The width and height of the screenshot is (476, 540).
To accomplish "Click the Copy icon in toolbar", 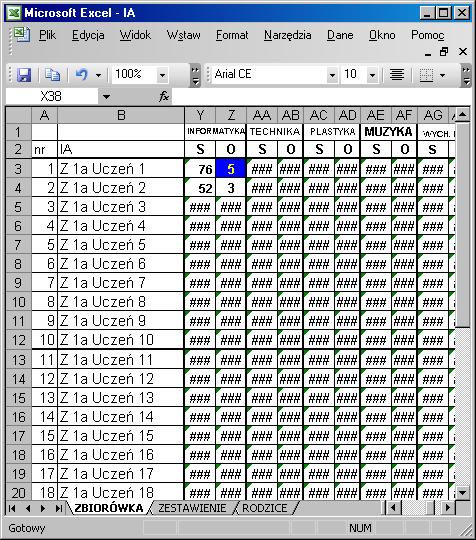I will coord(52,74).
